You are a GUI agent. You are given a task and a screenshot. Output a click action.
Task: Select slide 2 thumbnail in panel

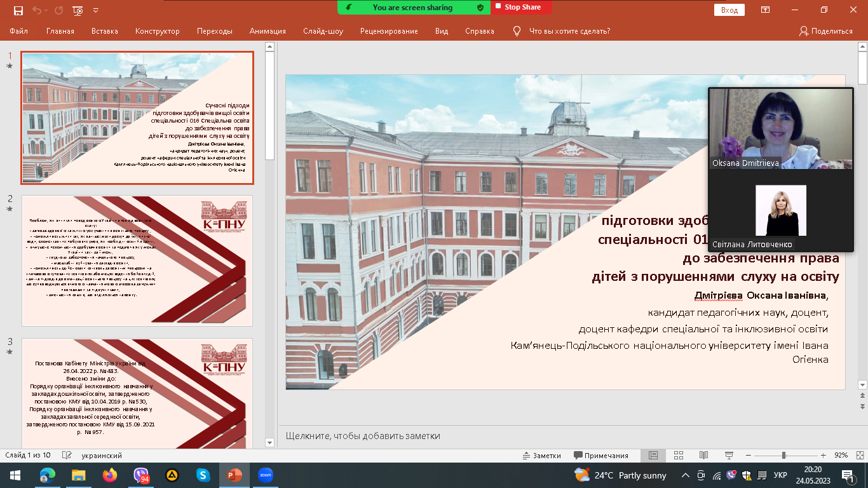[x=137, y=261]
